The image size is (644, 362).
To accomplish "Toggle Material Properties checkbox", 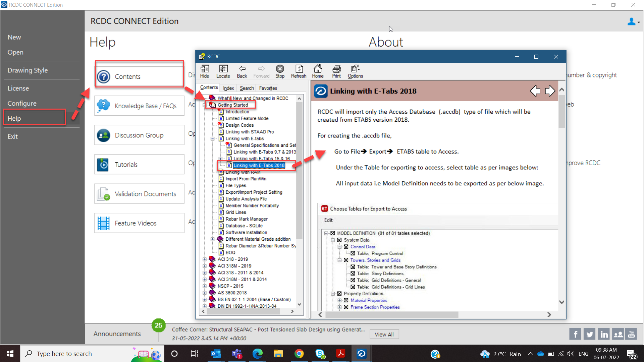I will tap(346, 300).
